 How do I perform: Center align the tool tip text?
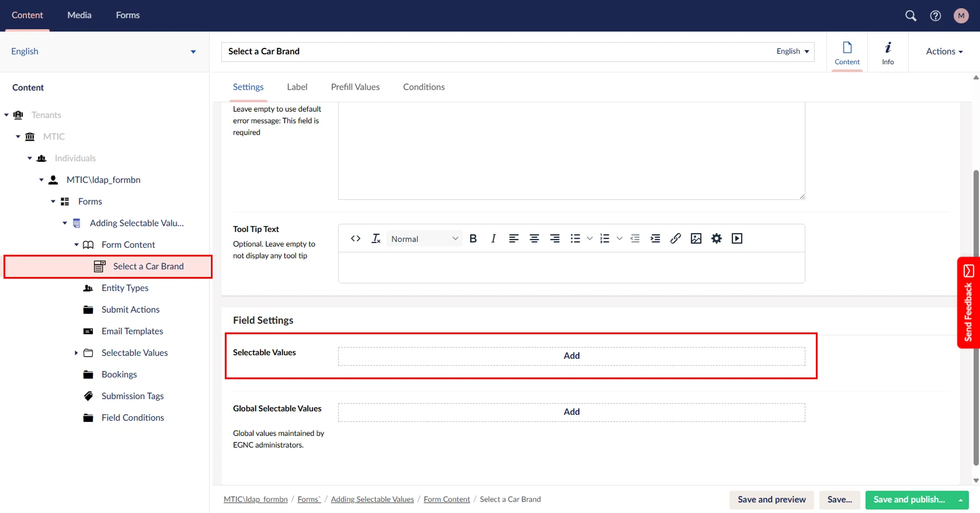(534, 238)
